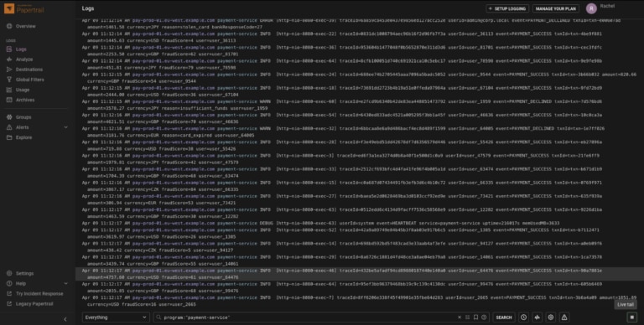Create an alert with the triangle icon
The image size is (644, 325).
pyautogui.click(x=564, y=317)
